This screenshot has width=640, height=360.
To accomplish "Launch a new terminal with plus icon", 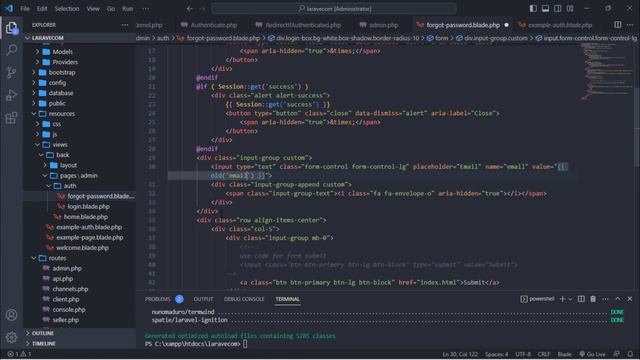I will (562, 299).
